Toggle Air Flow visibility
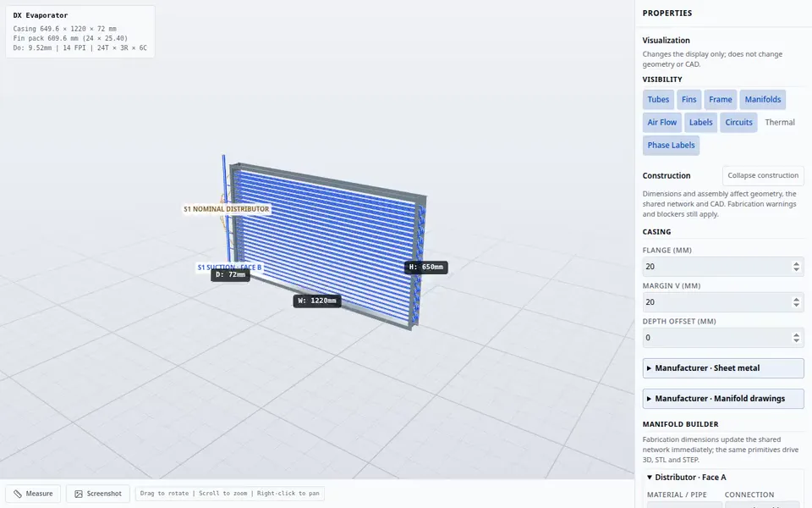The width and height of the screenshot is (812, 508). (661, 122)
